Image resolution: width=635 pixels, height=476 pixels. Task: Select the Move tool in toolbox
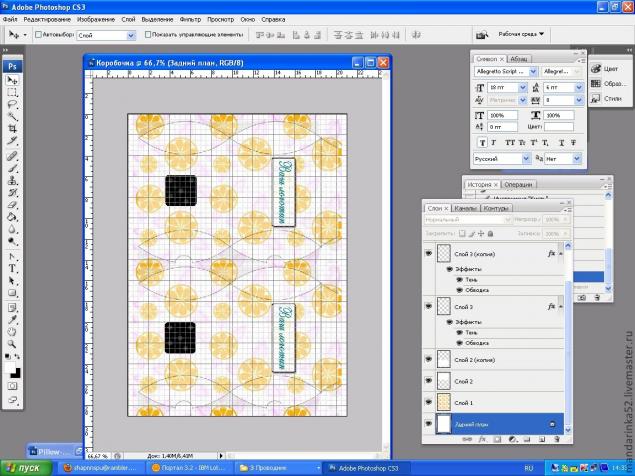coord(13,80)
